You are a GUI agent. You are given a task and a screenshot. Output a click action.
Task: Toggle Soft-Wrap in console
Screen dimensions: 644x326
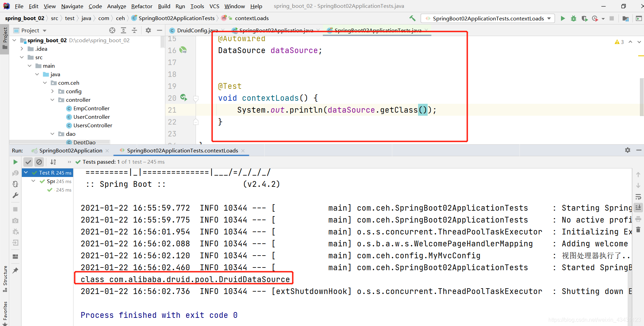[638, 197]
